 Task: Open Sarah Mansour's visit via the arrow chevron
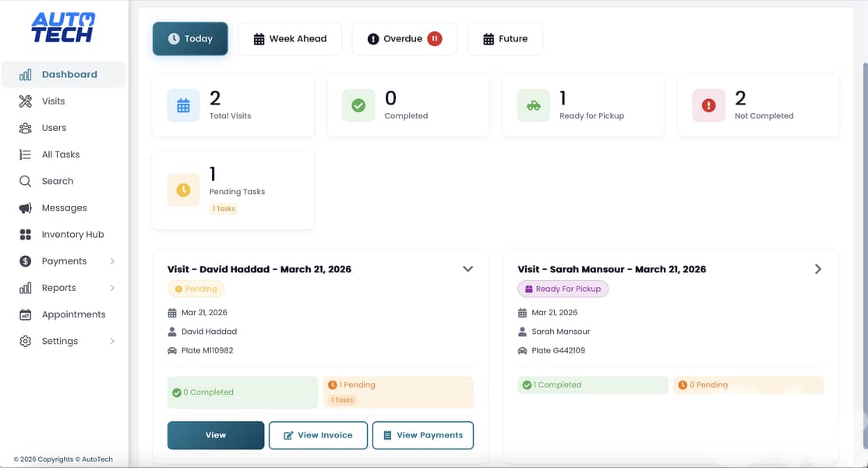(x=818, y=268)
